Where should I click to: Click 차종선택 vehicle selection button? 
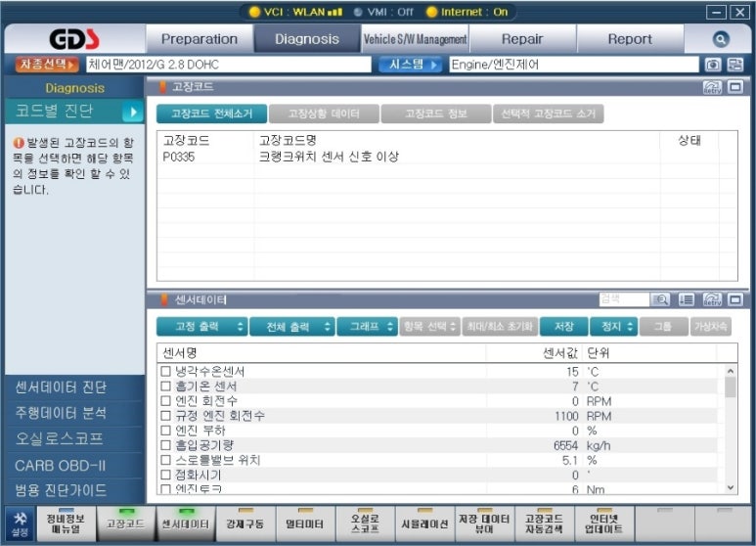(47, 65)
